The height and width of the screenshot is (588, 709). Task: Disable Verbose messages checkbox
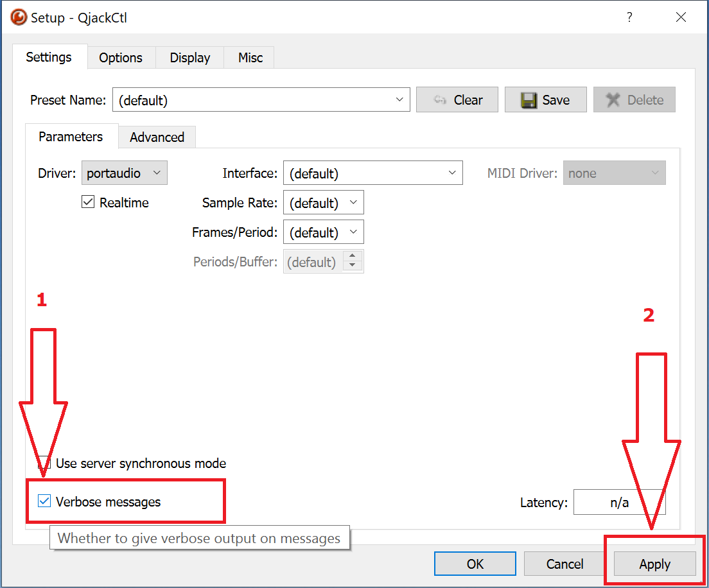[44, 501]
